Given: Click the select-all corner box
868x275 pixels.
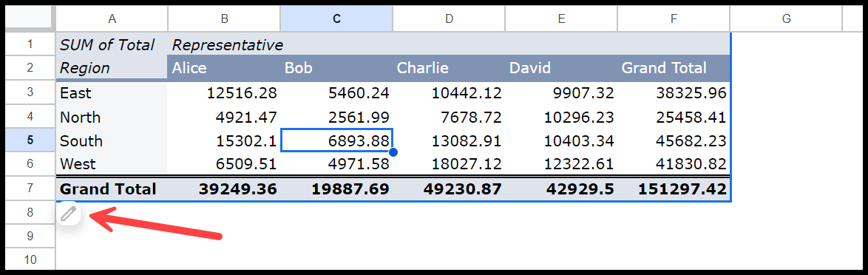Looking at the screenshot, I should tap(30, 19).
